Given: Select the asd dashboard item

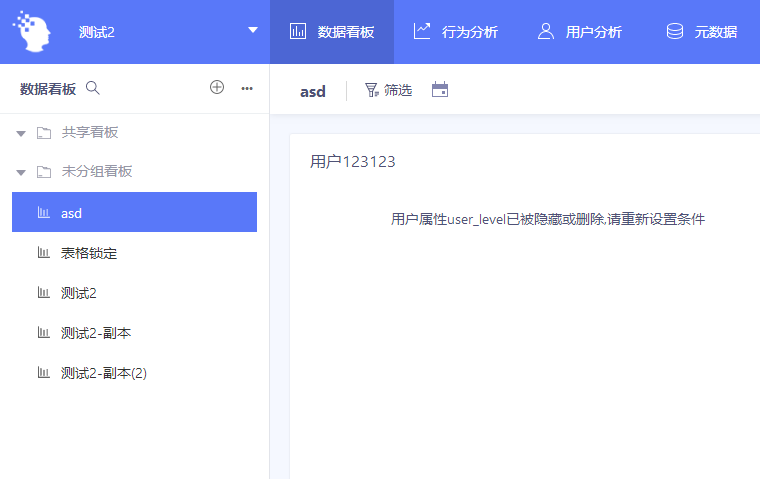Looking at the screenshot, I should [134, 212].
